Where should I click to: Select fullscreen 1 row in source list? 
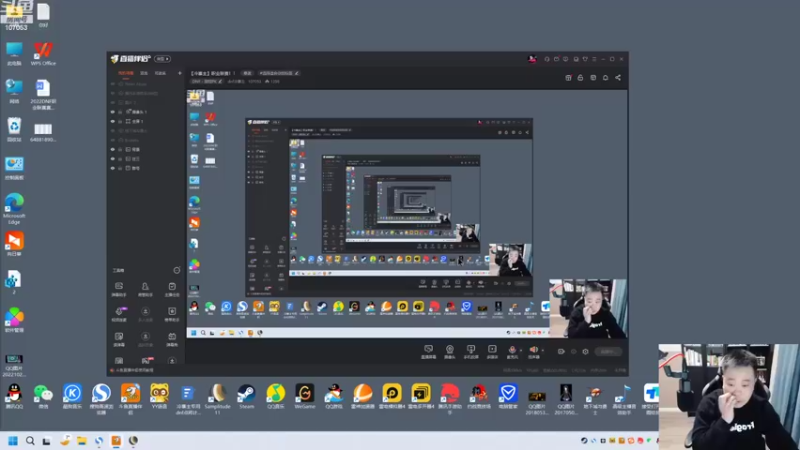tap(146, 121)
